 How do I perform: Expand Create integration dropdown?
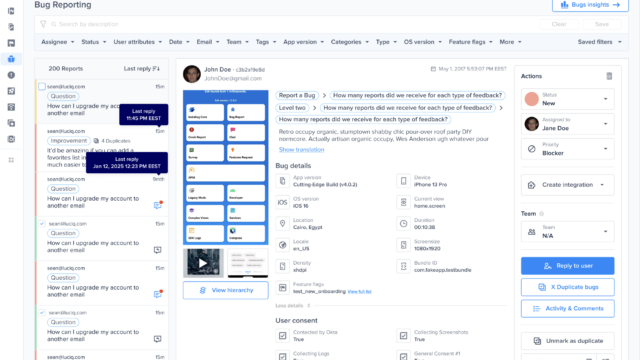[x=567, y=185]
